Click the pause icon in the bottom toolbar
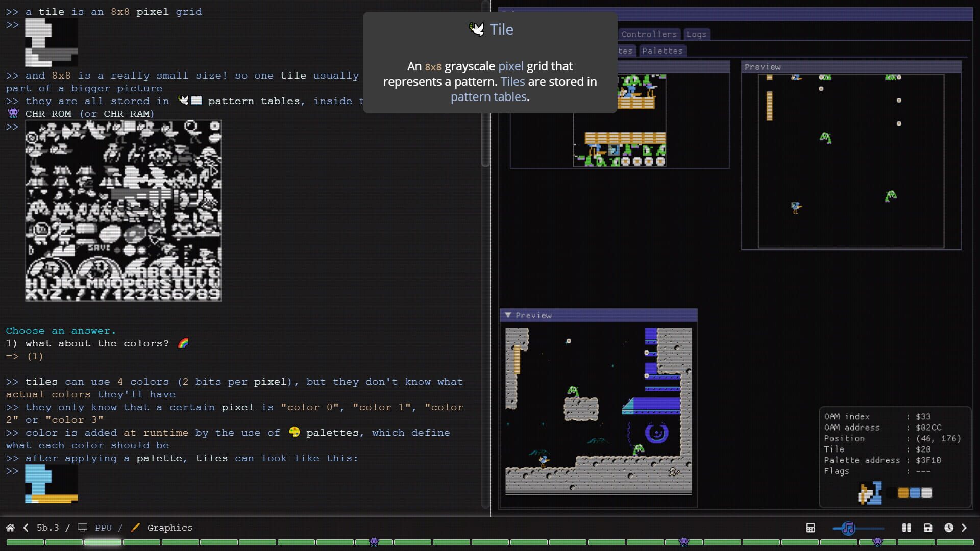980x551 pixels. pos(906,528)
